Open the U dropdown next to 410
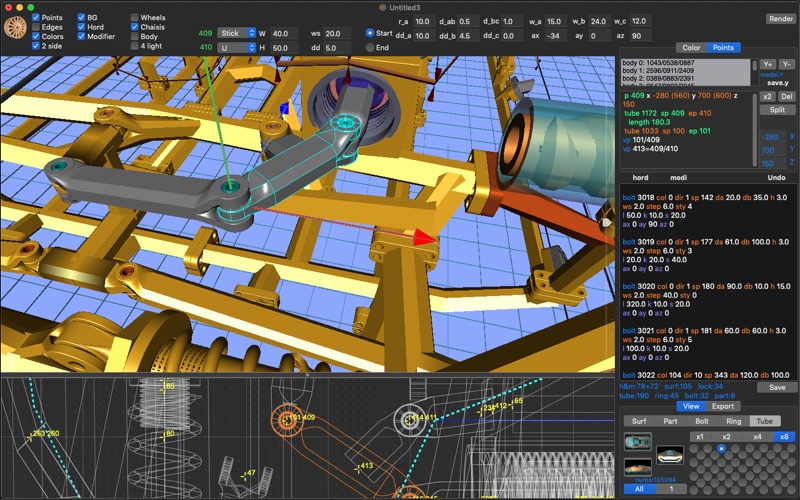Image resolution: width=800 pixels, height=500 pixels. pos(237,47)
